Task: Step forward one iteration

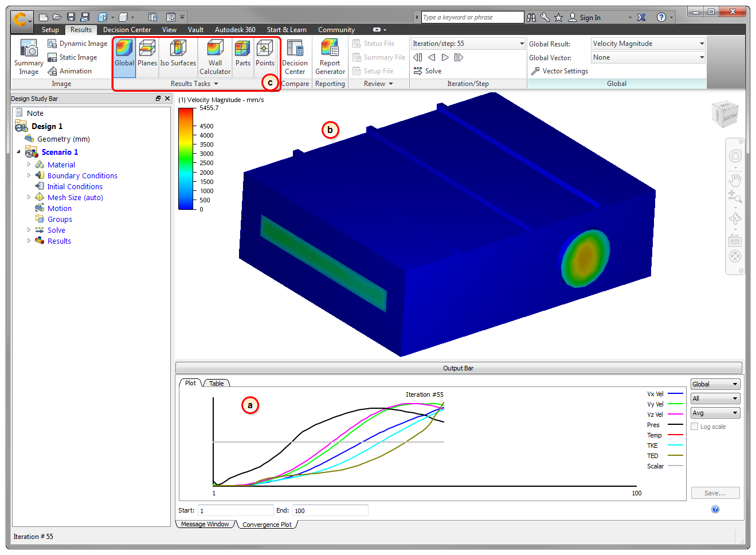Action: pyautogui.click(x=445, y=57)
